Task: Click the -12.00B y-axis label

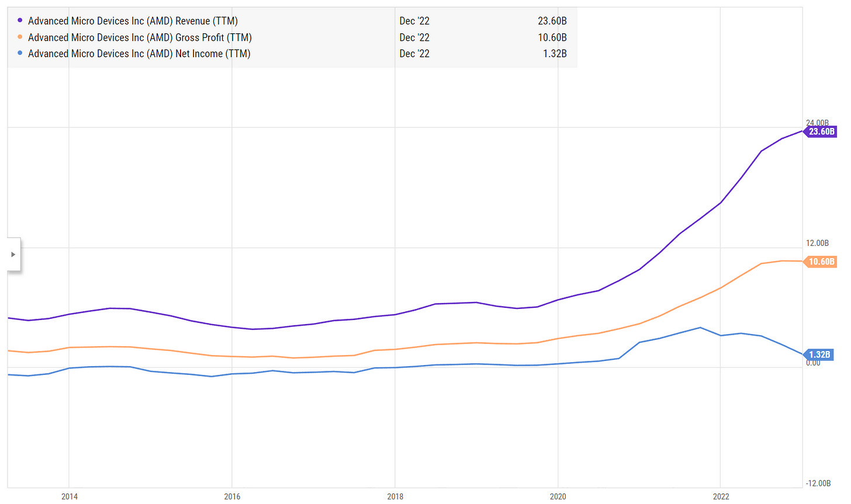Action: pos(818,483)
